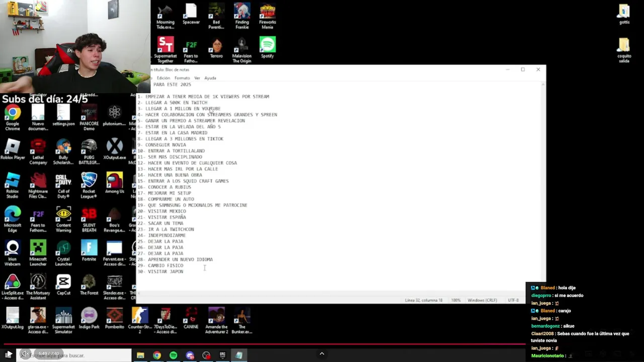This screenshot has width=644, height=362.
Task: Select the Call of Duty desktop icon
Action: click(x=63, y=186)
